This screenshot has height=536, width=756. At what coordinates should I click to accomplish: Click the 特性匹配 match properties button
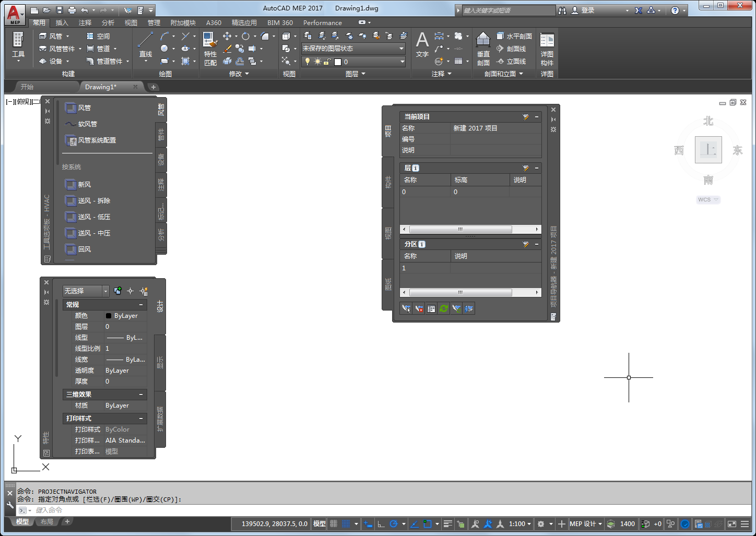coord(210,49)
